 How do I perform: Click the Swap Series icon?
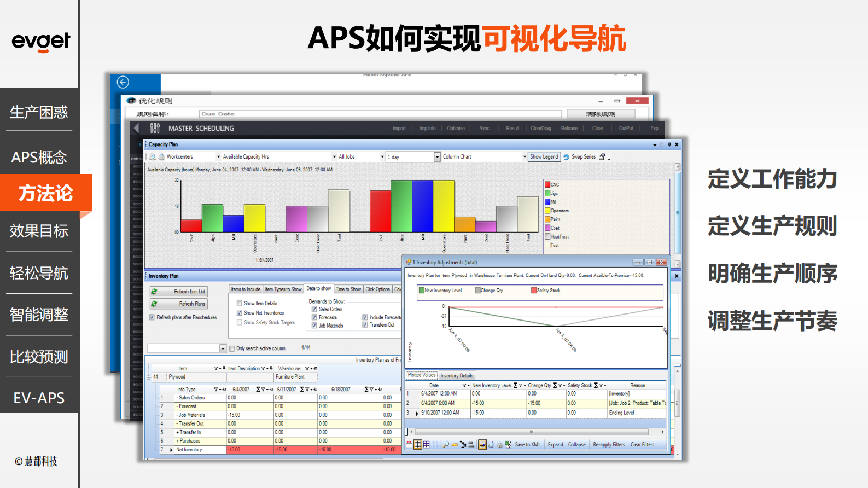(x=567, y=157)
